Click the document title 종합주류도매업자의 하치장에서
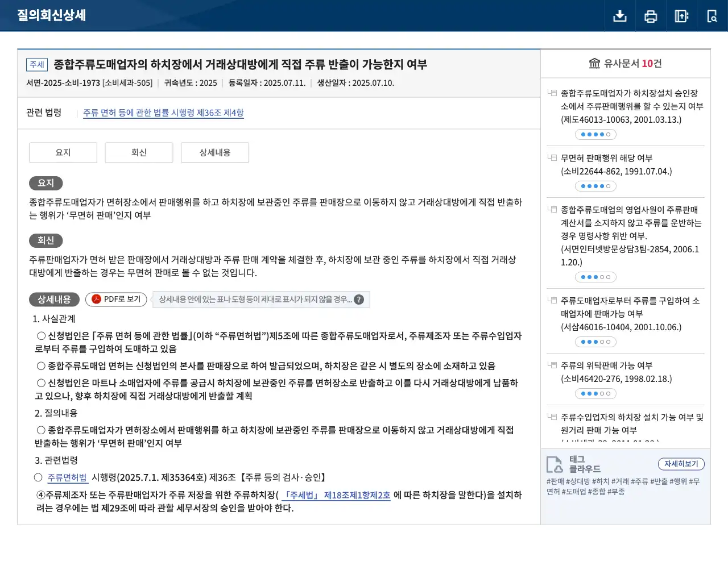 (240, 64)
